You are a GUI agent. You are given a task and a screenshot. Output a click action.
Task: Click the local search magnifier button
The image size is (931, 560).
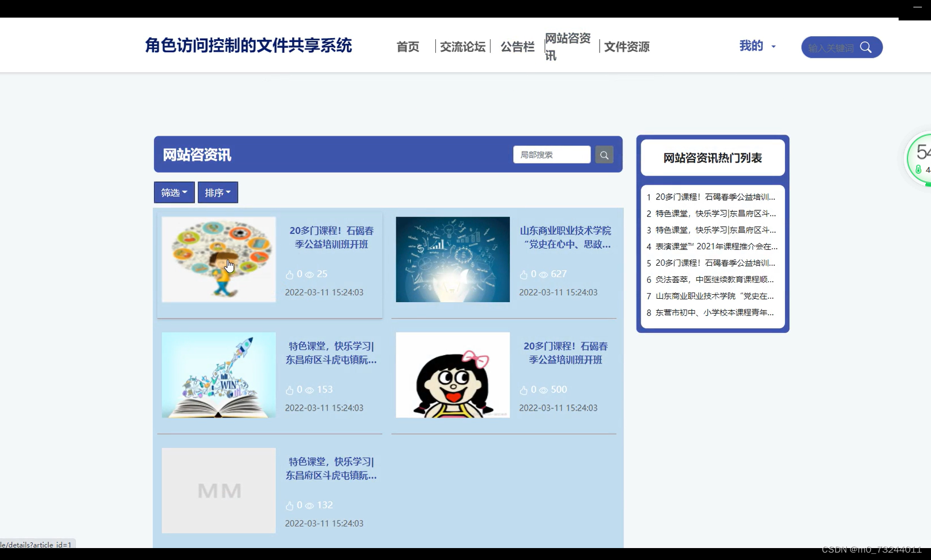click(604, 154)
